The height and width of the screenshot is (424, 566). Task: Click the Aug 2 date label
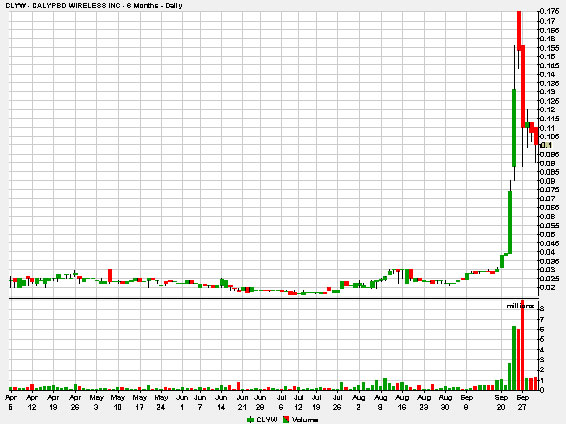pos(358,402)
